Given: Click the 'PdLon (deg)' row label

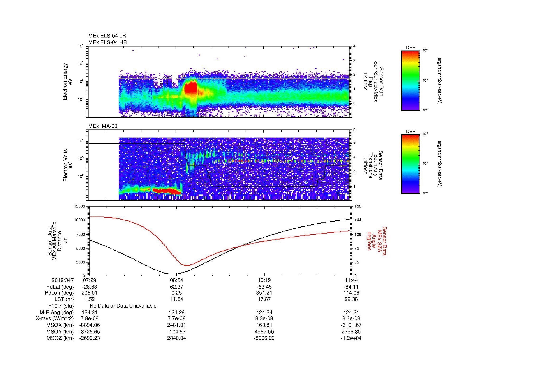Looking at the screenshot, I should point(59,293).
